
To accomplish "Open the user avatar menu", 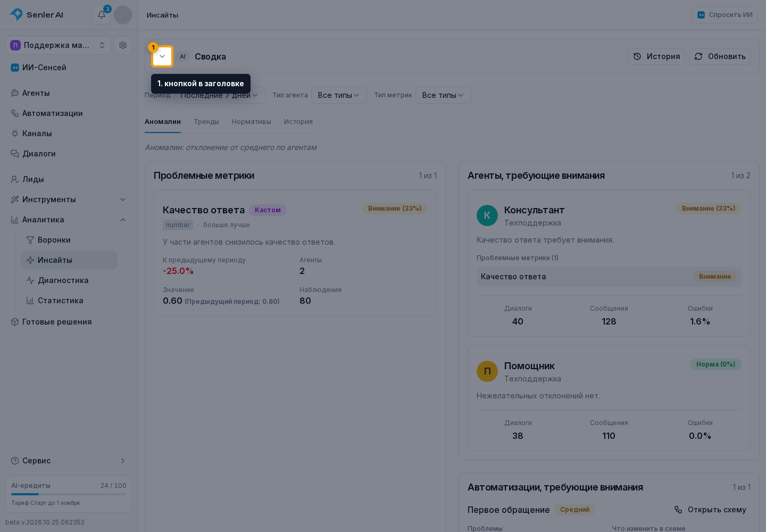I will pos(123,15).
